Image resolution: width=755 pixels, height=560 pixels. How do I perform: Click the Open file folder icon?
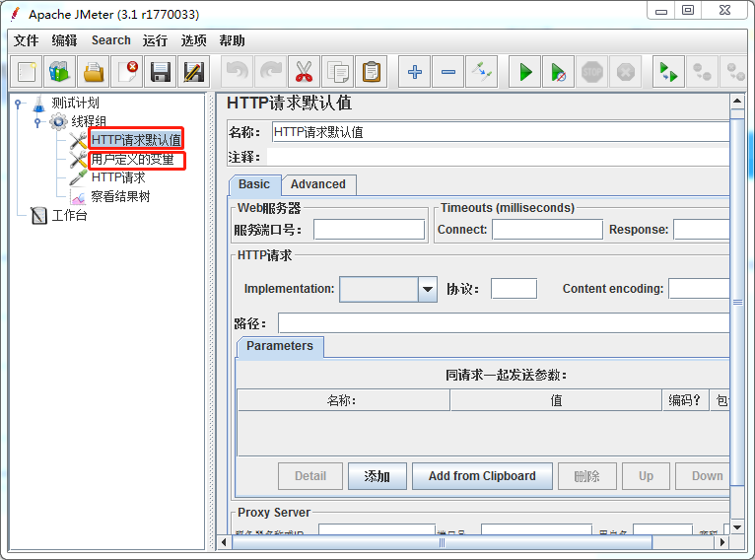[94, 72]
